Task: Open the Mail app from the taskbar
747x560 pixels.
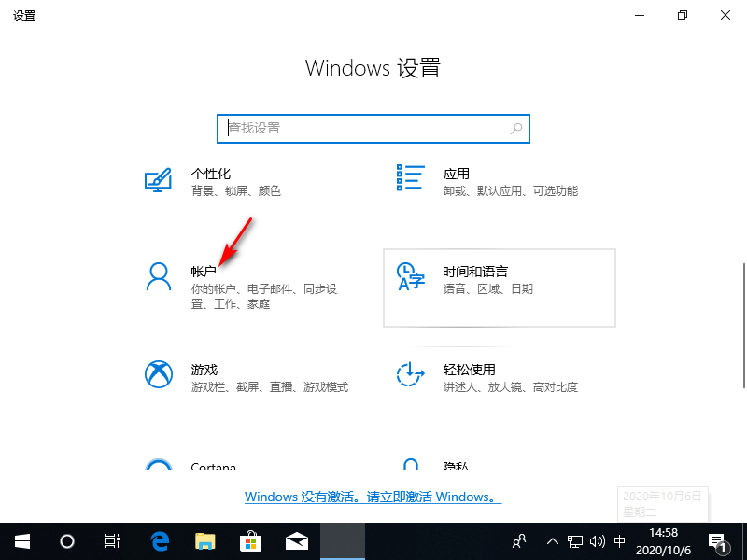Action: [296, 541]
